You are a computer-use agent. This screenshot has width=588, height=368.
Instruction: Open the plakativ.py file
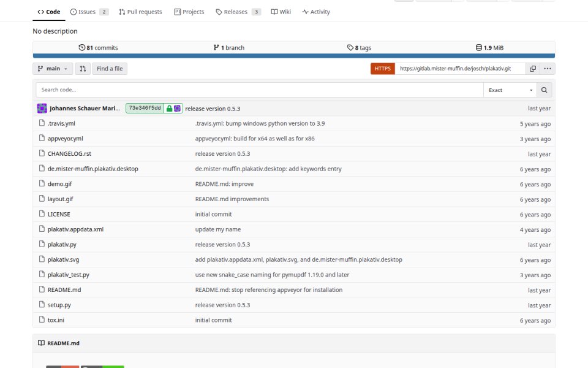coord(62,245)
